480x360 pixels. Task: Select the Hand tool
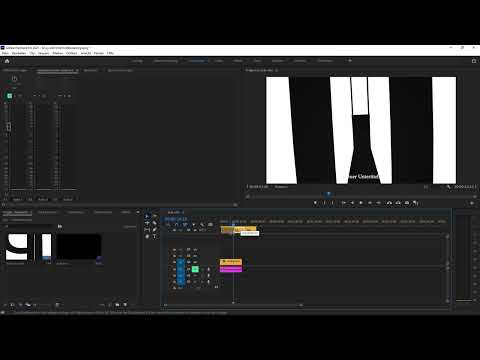(147, 236)
